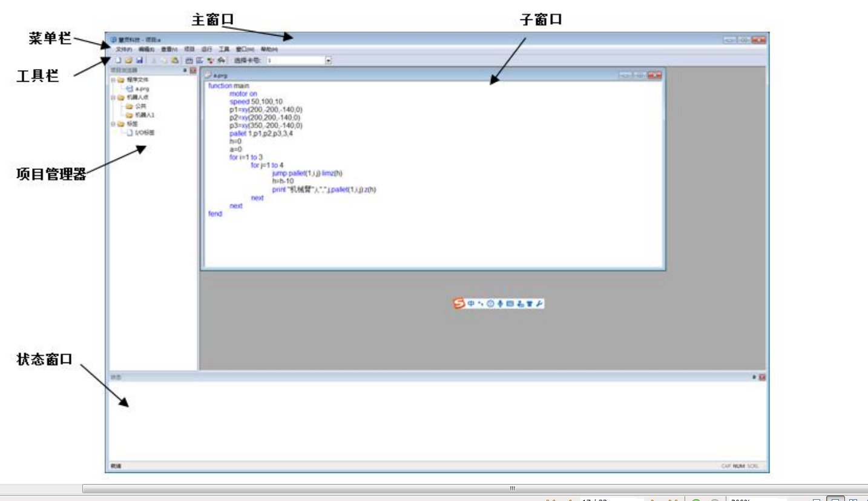This screenshot has height=501, width=868.
Task: Click the open folder toolbar icon
Action: [x=129, y=61]
